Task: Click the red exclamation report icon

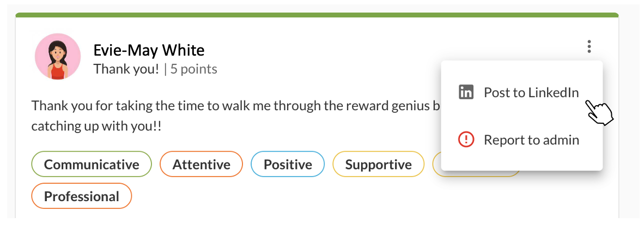Action: [466, 140]
